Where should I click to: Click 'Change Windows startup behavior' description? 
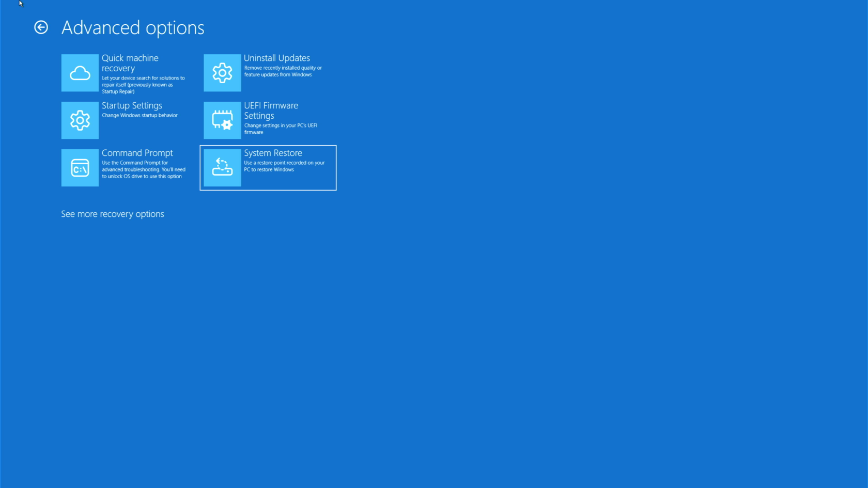[139, 115]
